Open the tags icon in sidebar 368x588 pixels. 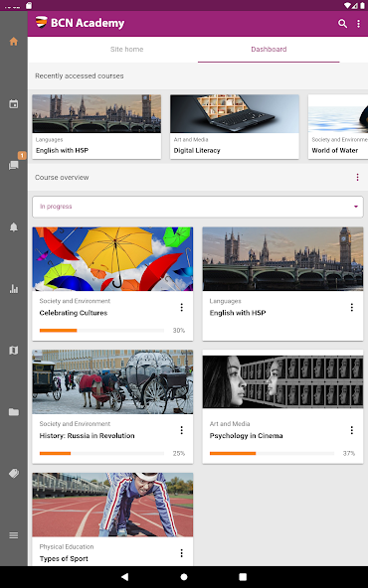click(14, 474)
